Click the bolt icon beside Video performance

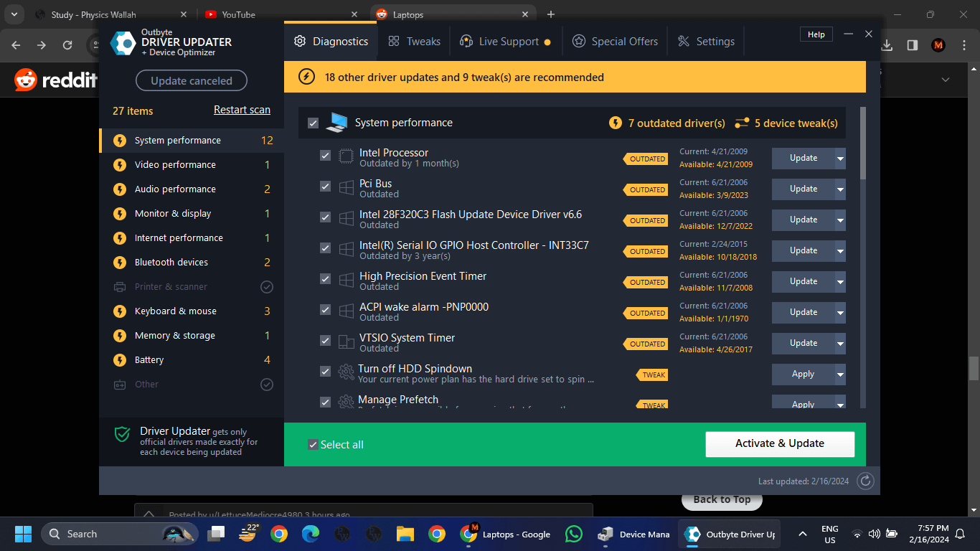point(120,165)
